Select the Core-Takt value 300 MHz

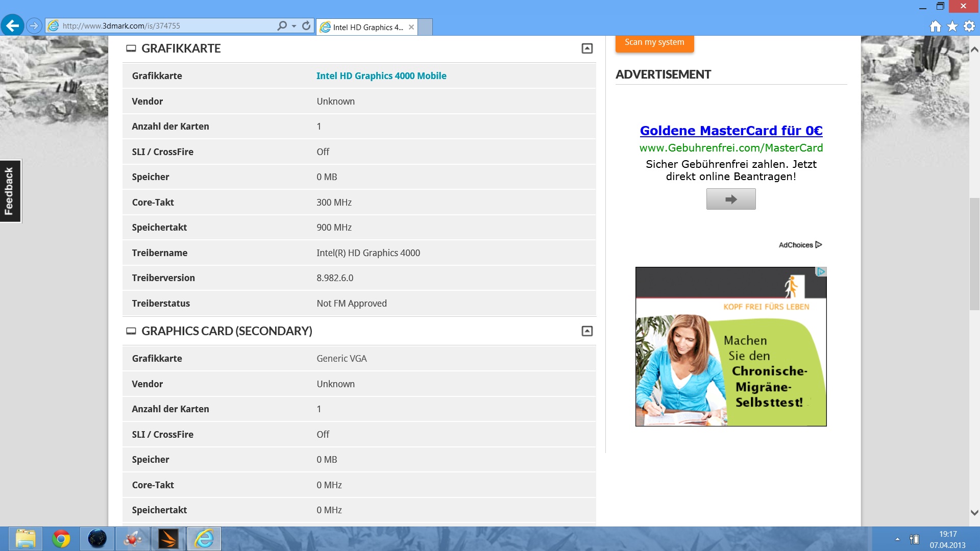(334, 203)
